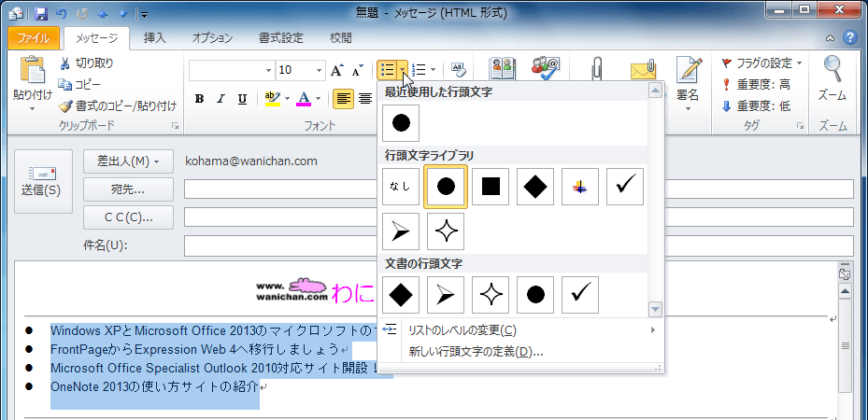Open the Signature (署名) menu
The width and height of the screenshot is (868, 420).
688,83
